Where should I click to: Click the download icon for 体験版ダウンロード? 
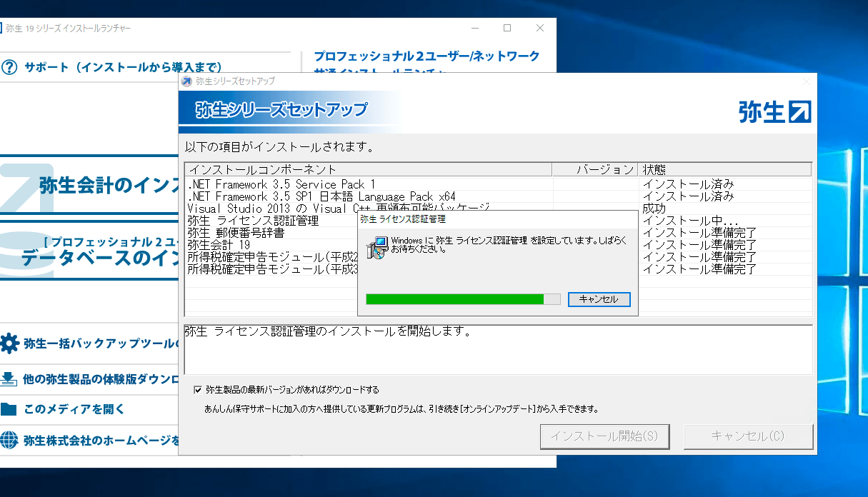coord(9,378)
